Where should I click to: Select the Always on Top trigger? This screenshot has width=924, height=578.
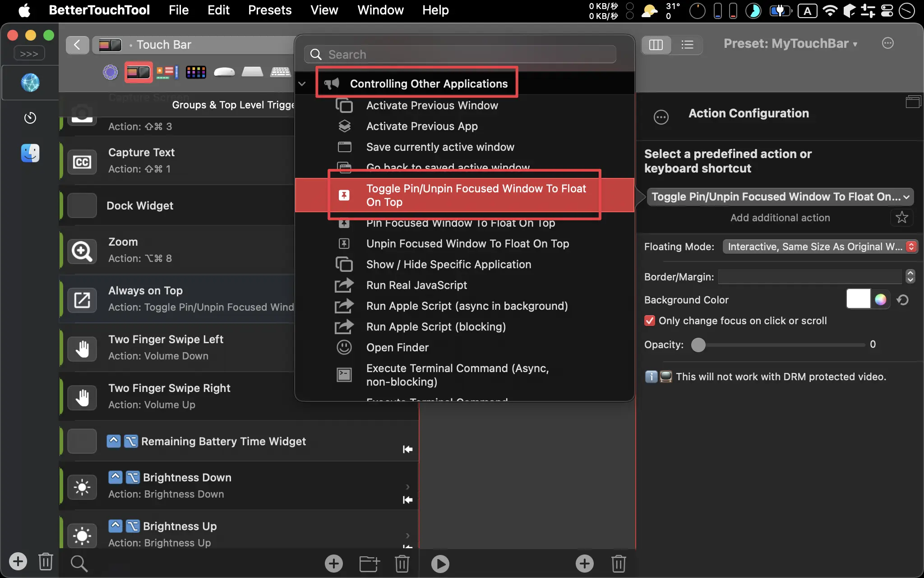pos(177,298)
